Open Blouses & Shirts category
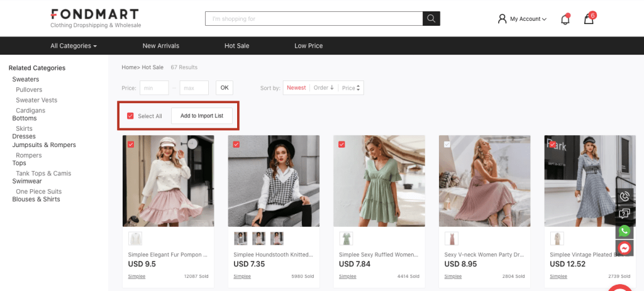The width and height of the screenshot is (644, 291). (36, 199)
